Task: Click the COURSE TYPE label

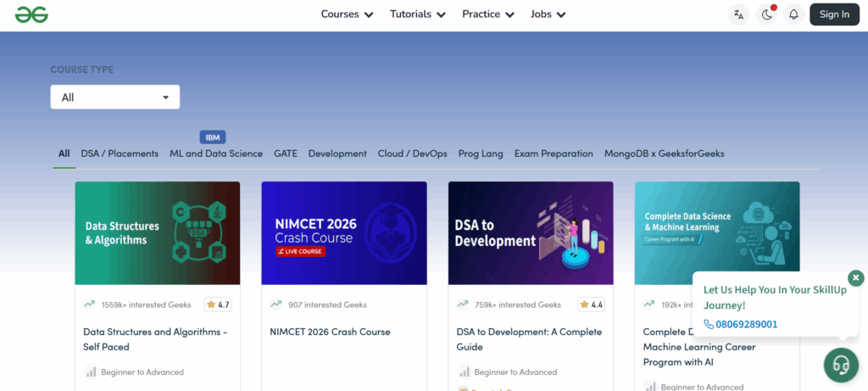Action: pos(82,70)
